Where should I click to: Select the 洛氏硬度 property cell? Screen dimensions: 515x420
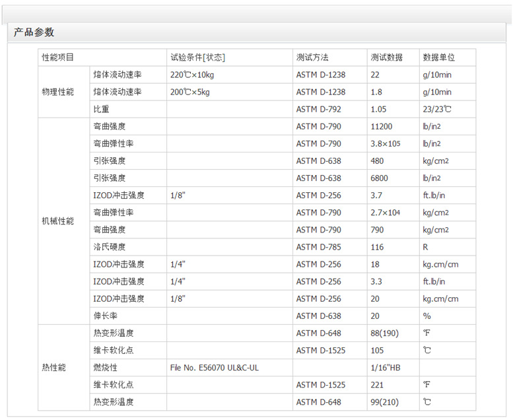pyautogui.click(x=128, y=247)
